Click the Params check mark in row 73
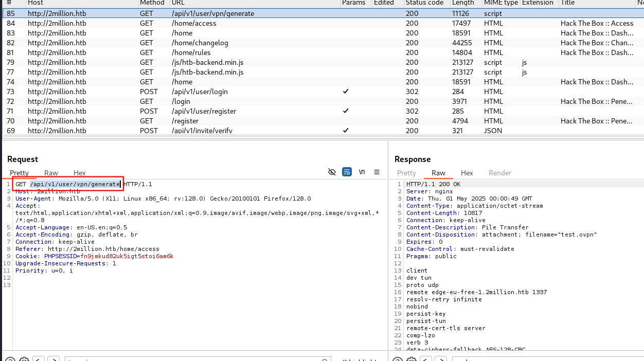The image size is (644, 361). 346,92
